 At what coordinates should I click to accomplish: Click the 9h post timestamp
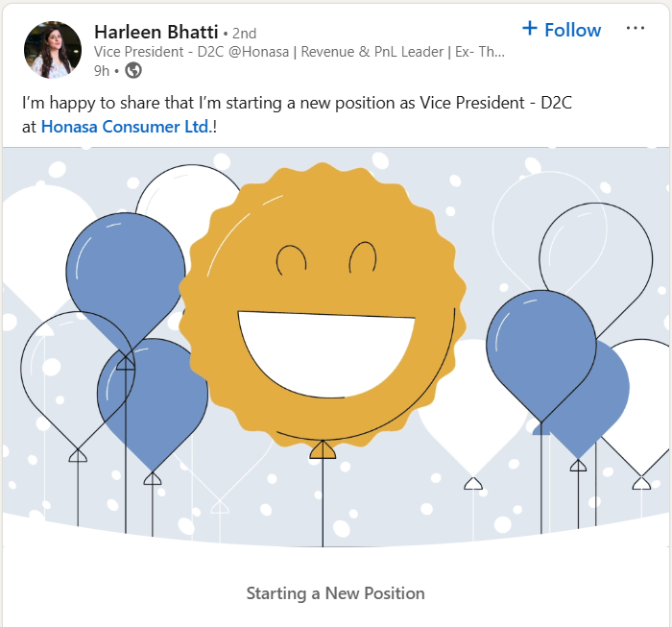pos(102,70)
